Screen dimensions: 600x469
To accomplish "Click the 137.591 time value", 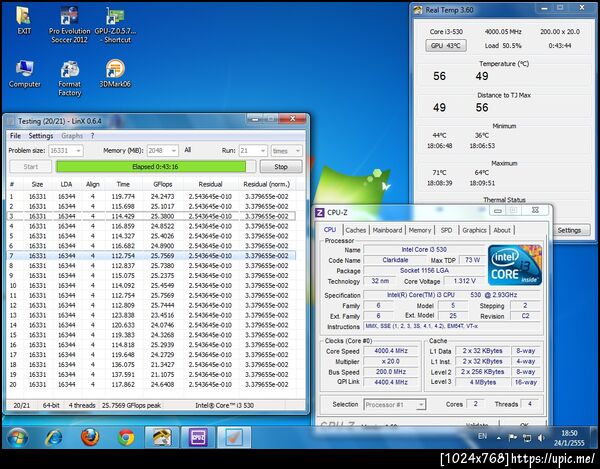I will click(x=123, y=375).
